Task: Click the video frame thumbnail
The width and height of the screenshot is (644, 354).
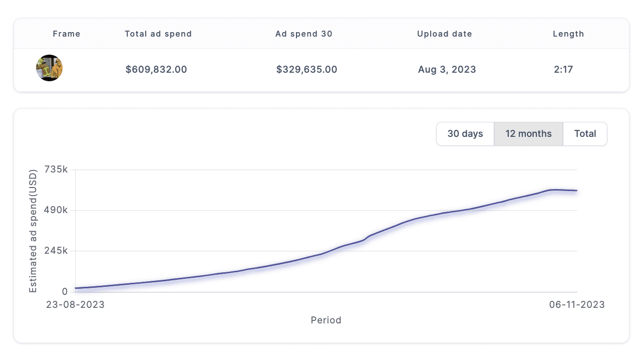Action: [x=49, y=68]
